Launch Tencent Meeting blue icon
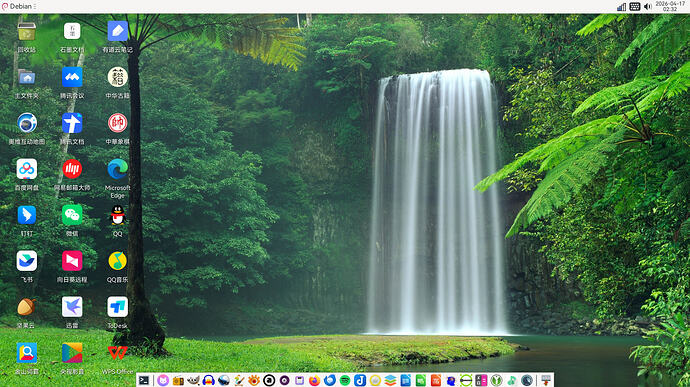The image size is (690, 387). (72, 77)
